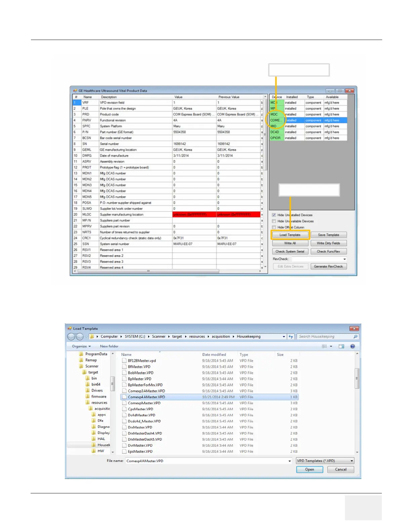Click the Refresh icon next to address bar
Viewport: 400px width, 532px height.
291,337
